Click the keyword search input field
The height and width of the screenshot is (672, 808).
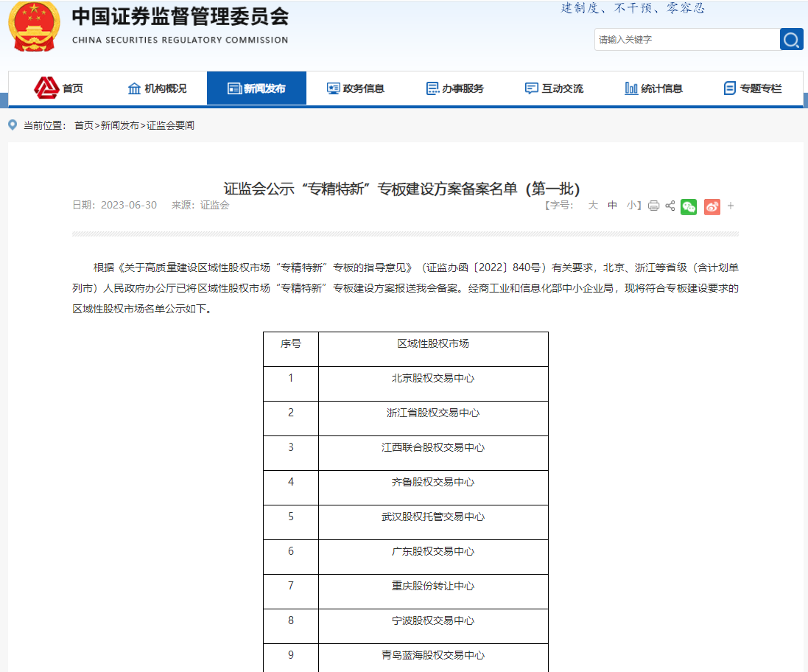pos(686,40)
